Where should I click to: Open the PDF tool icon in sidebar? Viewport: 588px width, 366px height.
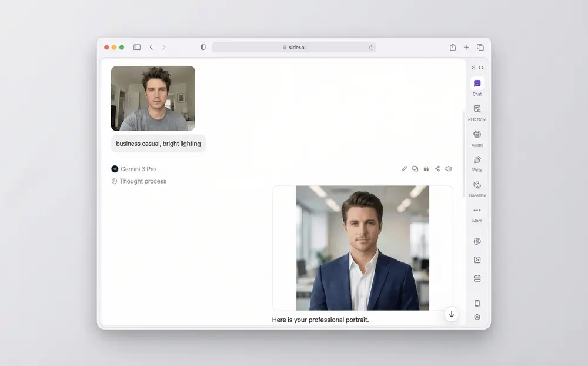pyautogui.click(x=477, y=259)
